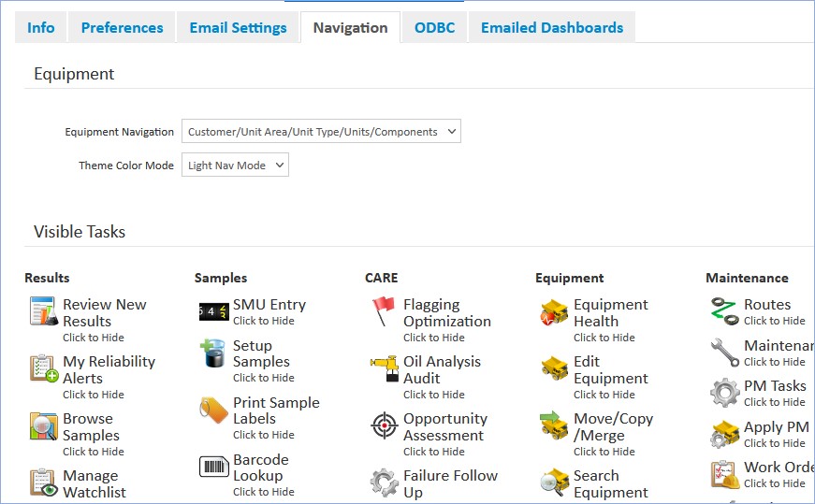Viewport: 815px width, 504px height.
Task: Open the Emailed Dashboards tab
Action: click(x=551, y=28)
